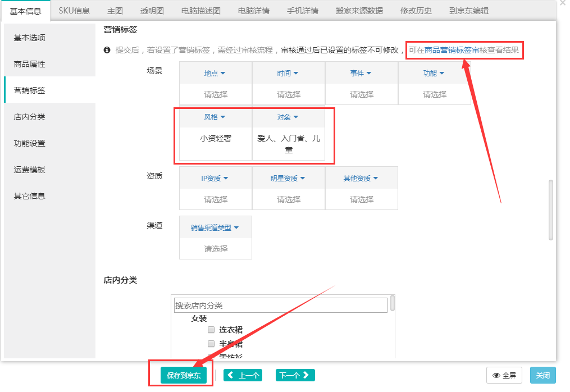The height and width of the screenshot is (392, 570).
Task: Open the 明星资质 dropdown
Action: coord(288,179)
